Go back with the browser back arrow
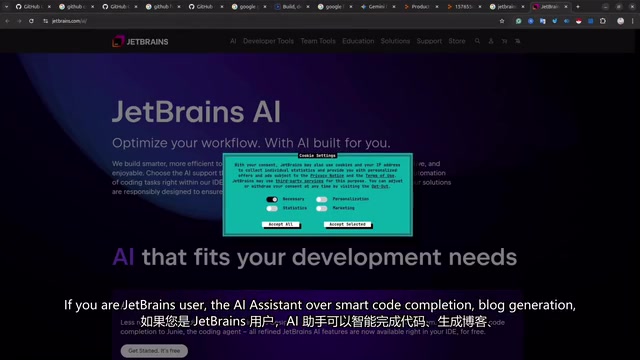This screenshot has width=640, height=360. click(x=7, y=21)
